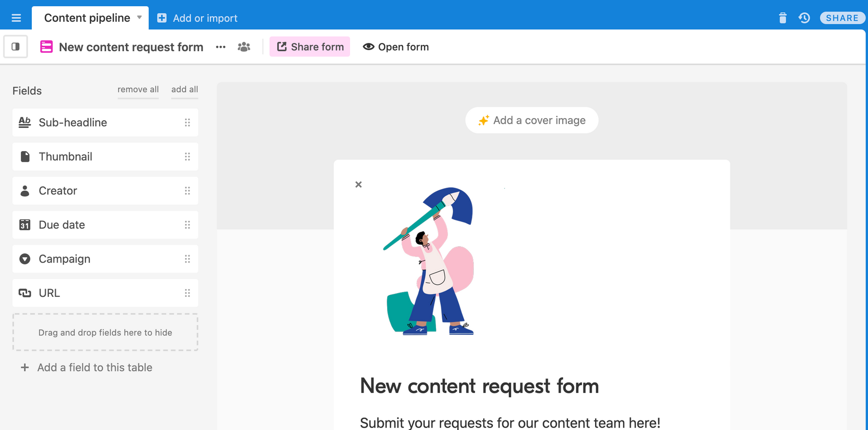Expand Content pipeline table dropdown arrow
The image size is (868, 430).
click(x=139, y=17)
